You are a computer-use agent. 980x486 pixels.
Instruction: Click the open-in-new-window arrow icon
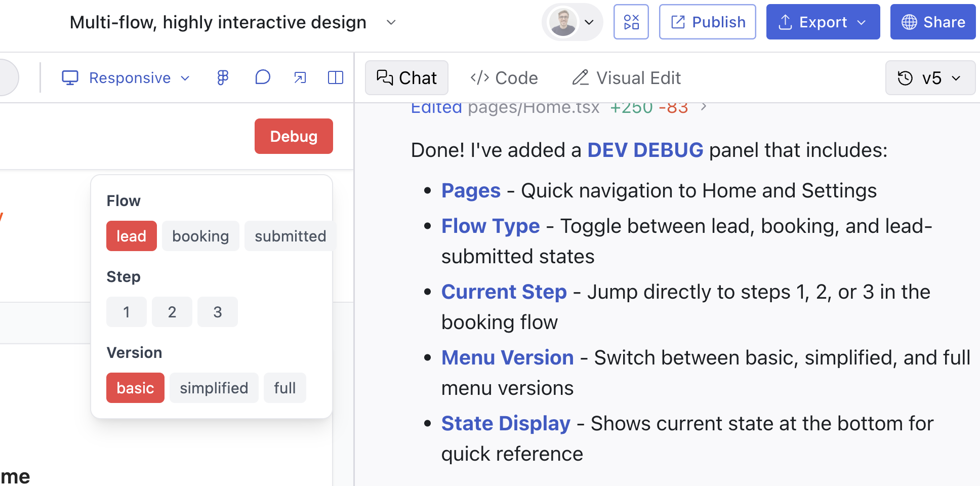point(300,77)
